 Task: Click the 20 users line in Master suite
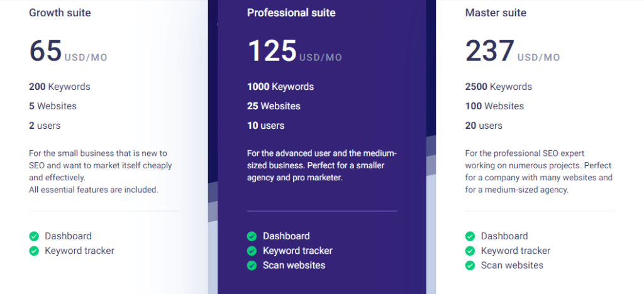tap(484, 126)
